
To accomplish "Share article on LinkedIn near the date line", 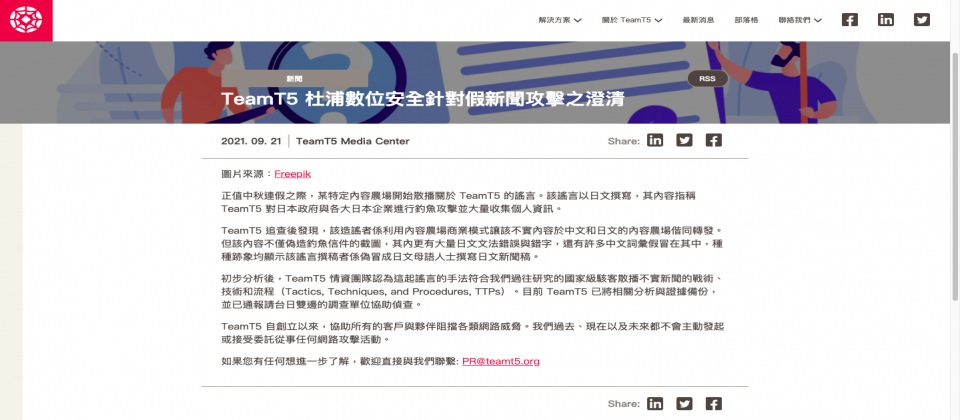I will coord(655,140).
